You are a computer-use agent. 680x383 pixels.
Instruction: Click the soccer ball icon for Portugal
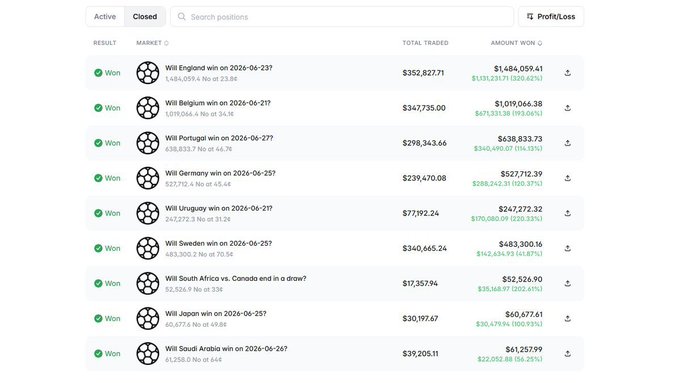(x=147, y=143)
